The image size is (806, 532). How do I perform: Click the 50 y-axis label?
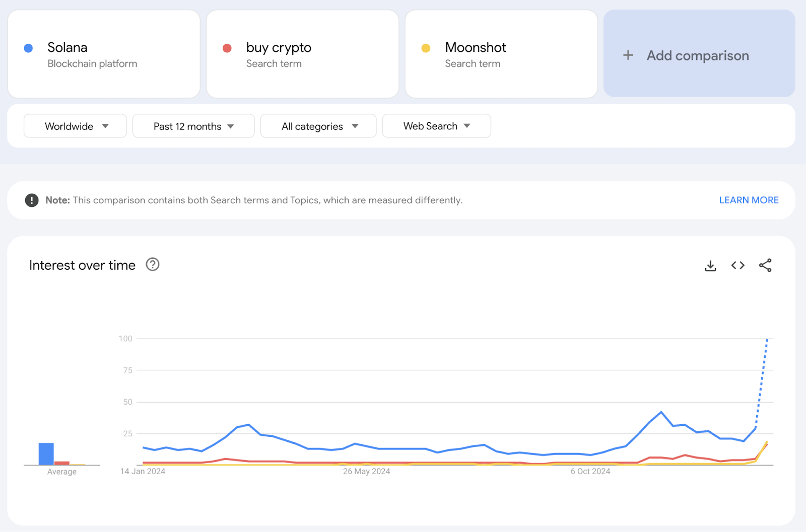pyautogui.click(x=127, y=402)
